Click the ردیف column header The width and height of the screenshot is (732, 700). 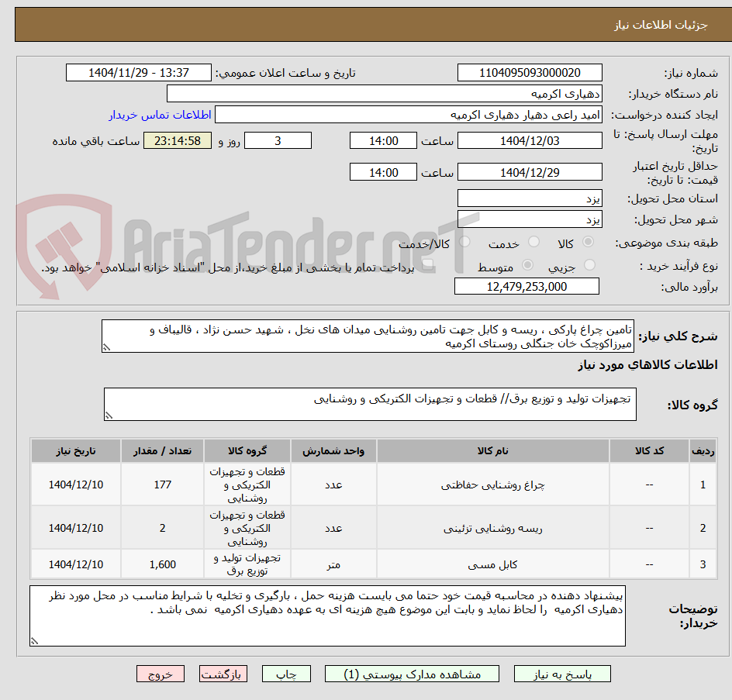[x=703, y=451]
